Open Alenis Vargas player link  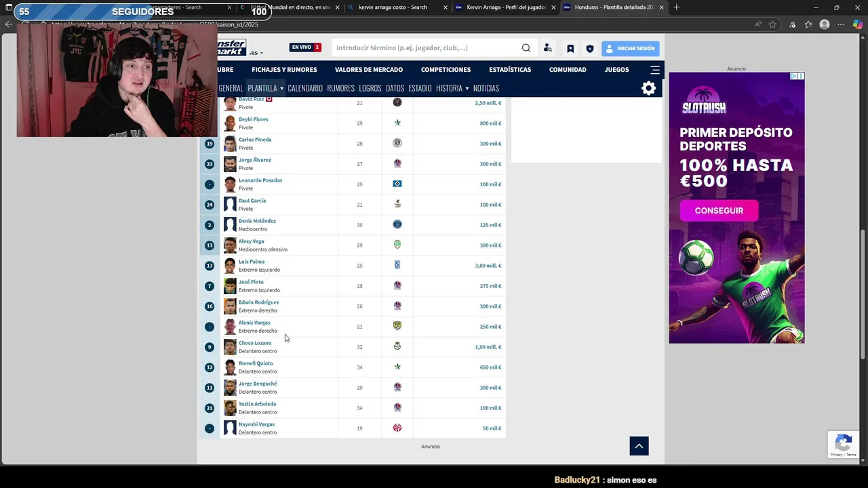point(254,323)
